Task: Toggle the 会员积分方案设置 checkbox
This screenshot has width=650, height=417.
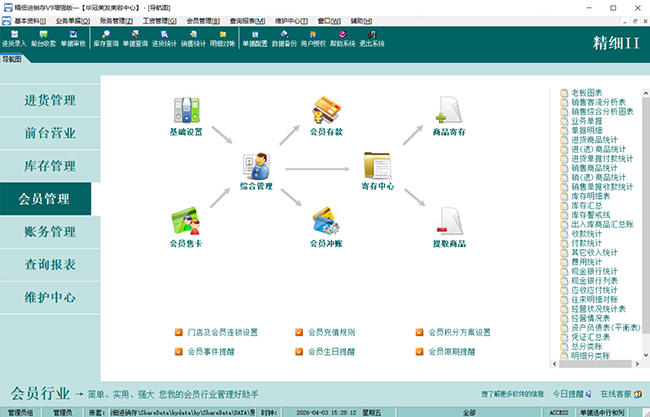Action: click(420, 332)
